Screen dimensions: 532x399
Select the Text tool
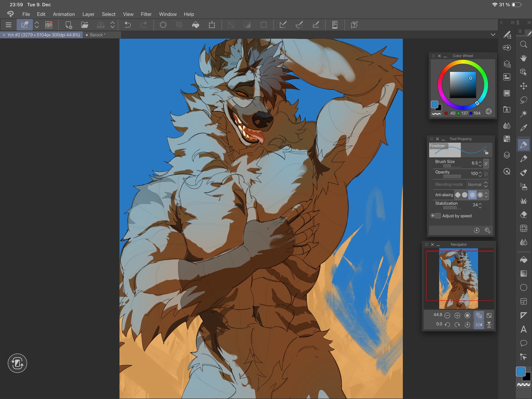[523, 329]
